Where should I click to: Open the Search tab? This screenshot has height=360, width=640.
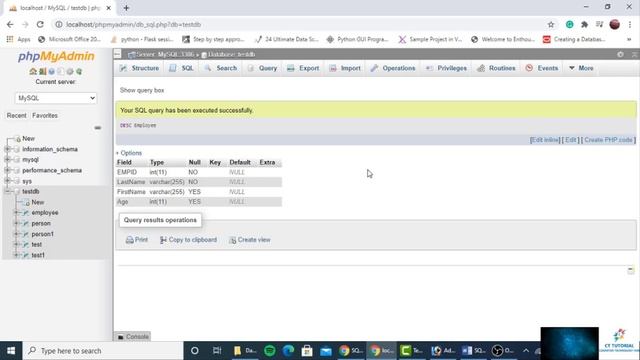coord(221,68)
